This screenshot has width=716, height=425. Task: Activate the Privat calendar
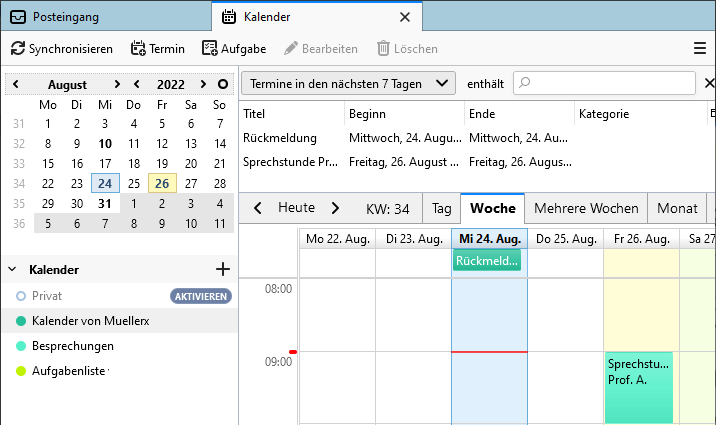200,296
